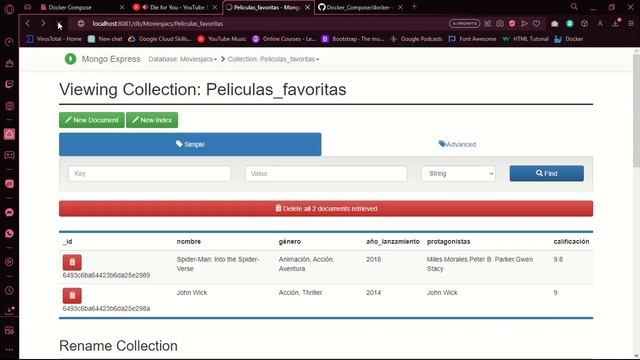Click the page vertical scrollbar
Screen dimensions: 640x360
[636, 110]
